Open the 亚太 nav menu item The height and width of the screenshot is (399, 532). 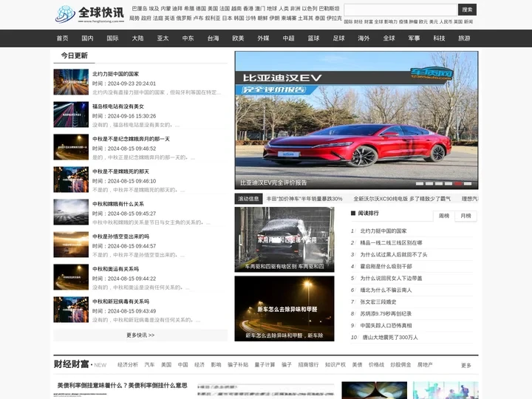(163, 38)
